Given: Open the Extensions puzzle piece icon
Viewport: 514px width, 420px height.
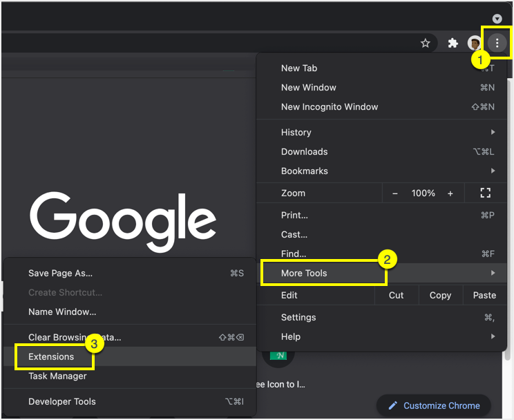Looking at the screenshot, I should 453,44.
